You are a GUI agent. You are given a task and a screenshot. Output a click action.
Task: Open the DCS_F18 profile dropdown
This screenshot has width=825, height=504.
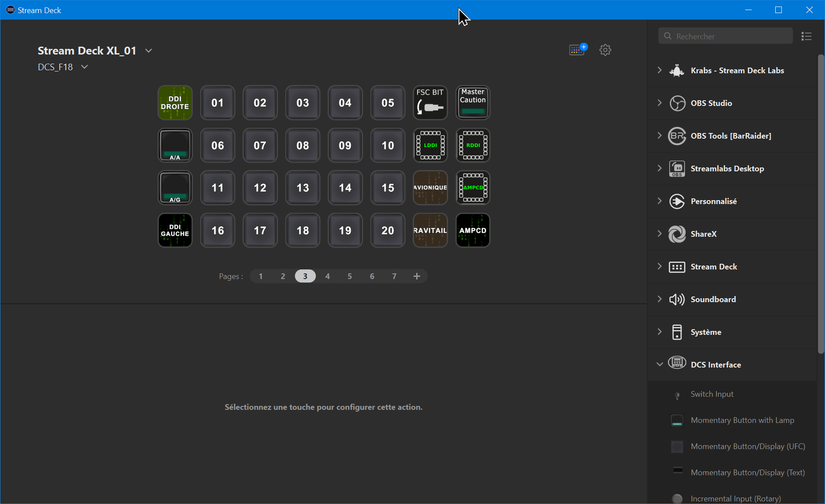[85, 67]
